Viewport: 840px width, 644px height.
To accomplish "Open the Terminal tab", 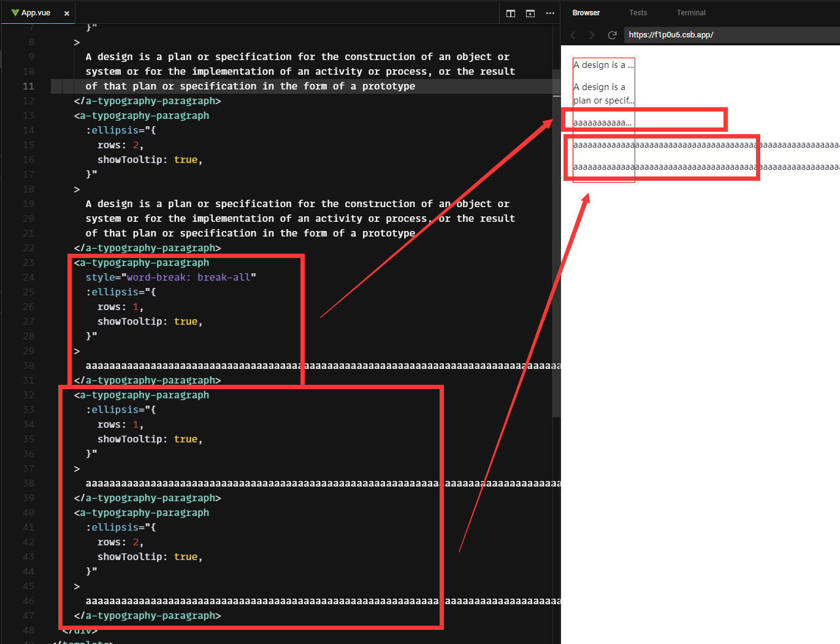I will [x=691, y=12].
